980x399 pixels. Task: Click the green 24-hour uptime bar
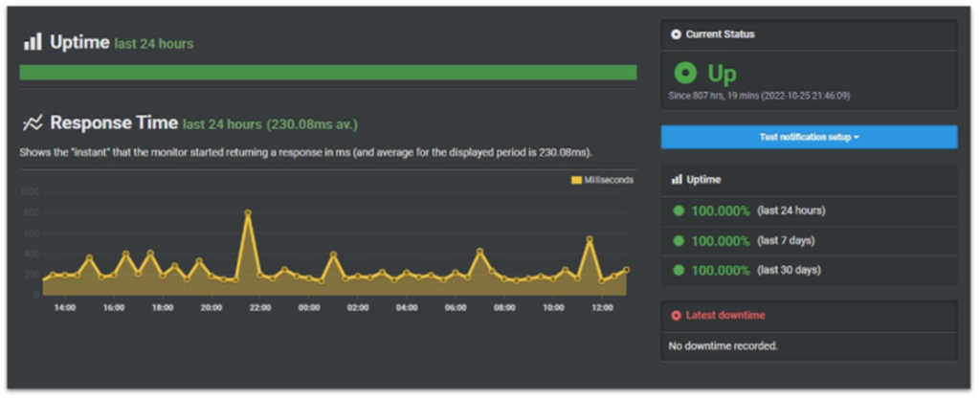[x=327, y=73]
